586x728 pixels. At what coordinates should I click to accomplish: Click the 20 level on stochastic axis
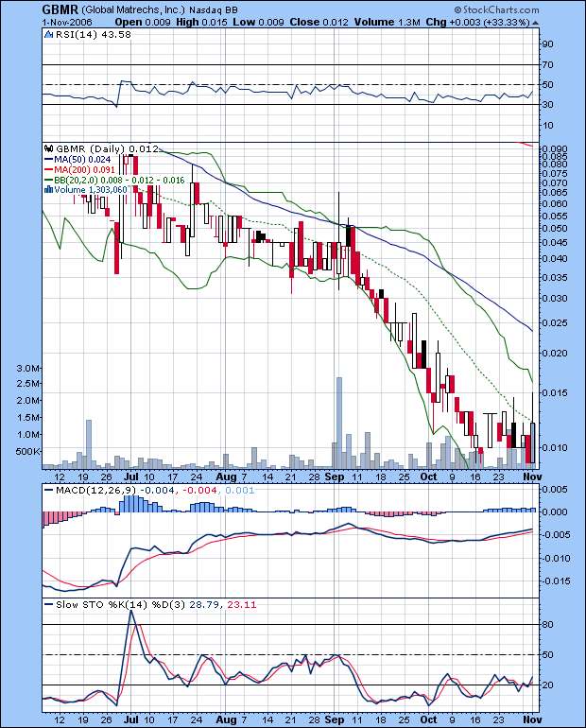548,685
